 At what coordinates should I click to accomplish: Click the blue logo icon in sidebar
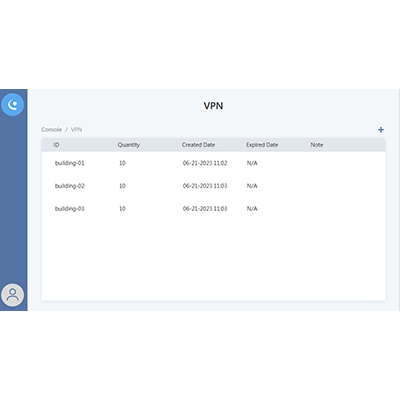tap(13, 105)
